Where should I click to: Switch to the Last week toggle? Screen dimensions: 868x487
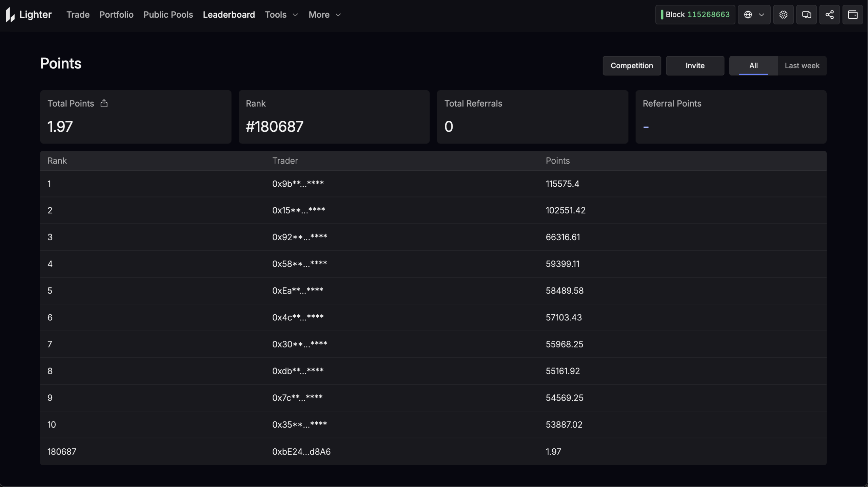coord(802,65)
